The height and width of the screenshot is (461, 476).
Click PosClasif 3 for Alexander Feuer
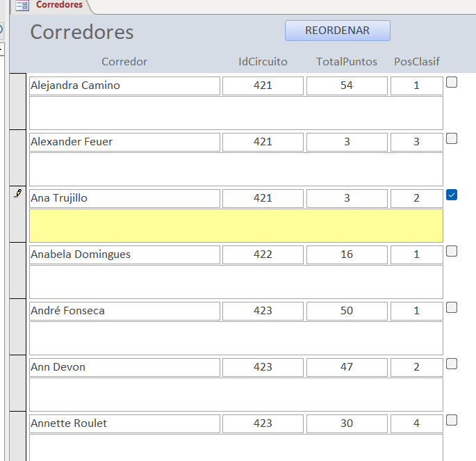pos(417,142)
